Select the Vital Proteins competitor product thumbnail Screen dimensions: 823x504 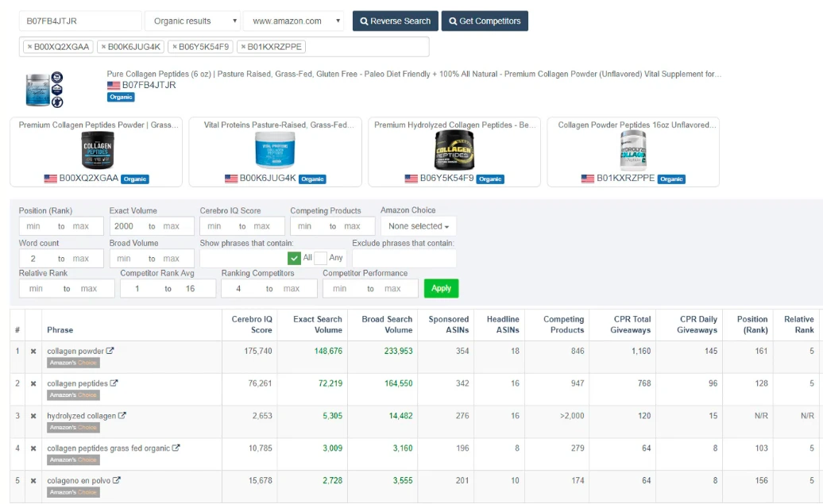pyautogui.click(x=275, y=151)
